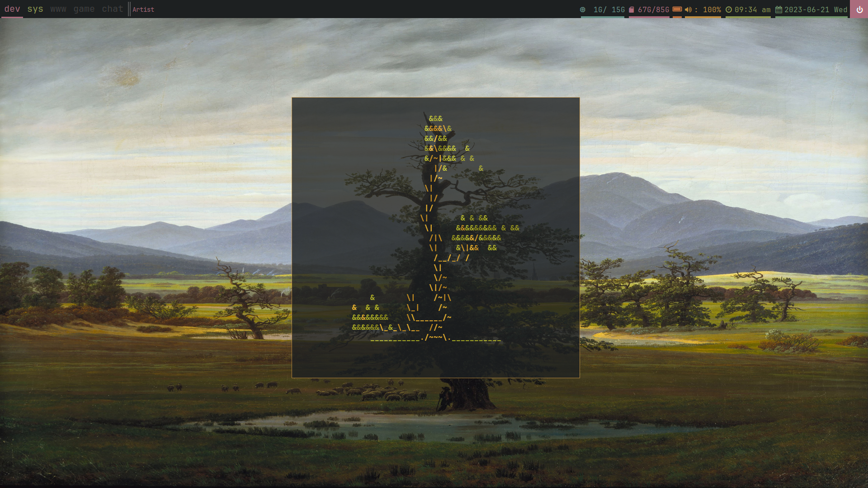Click the calendar icon
The height and width of the screenshot is (488, 868).
coord(778,9)
